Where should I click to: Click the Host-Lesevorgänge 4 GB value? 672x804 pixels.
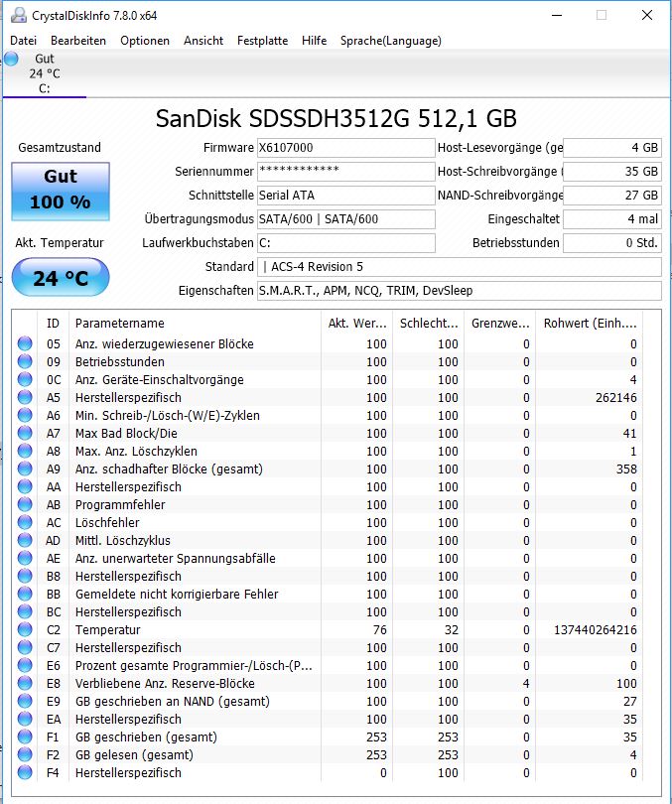pyautogui.click(x=612, y=148)
